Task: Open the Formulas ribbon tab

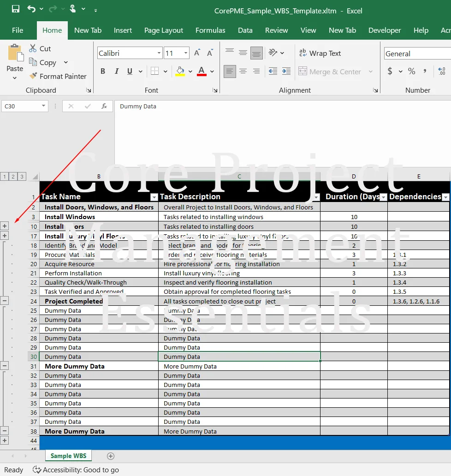Action: pyautogui.click(x=210, y=30)
